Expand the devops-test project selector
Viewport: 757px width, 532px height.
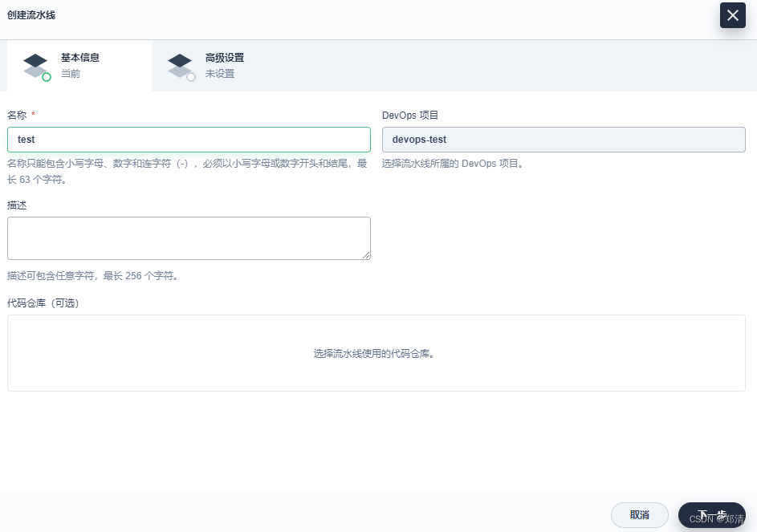[562, 139]
